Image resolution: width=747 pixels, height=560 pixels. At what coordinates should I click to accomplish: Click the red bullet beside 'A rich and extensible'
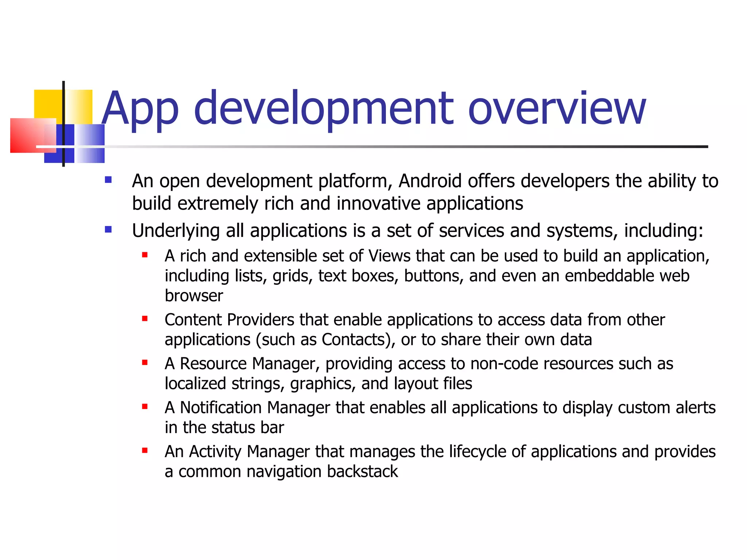point(145,255)
